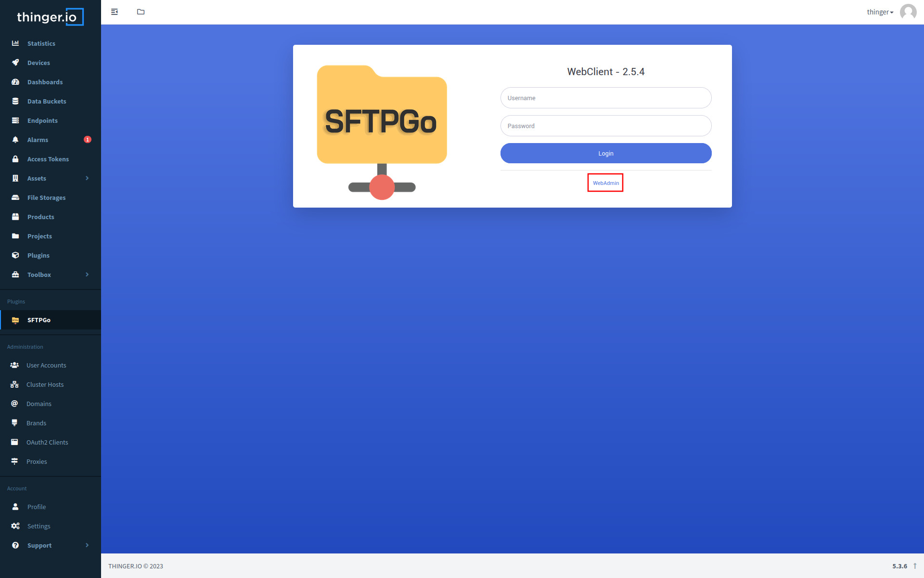Click the Statistics sidebar icon
The image size is (924, 578).
click(15, 43)
